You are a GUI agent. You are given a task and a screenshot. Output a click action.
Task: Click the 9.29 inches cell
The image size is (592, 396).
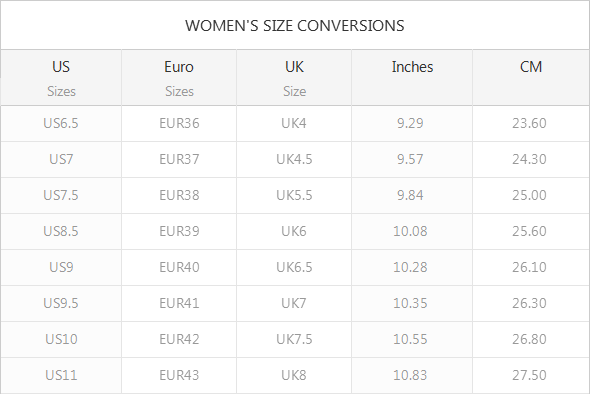(410, 123)
